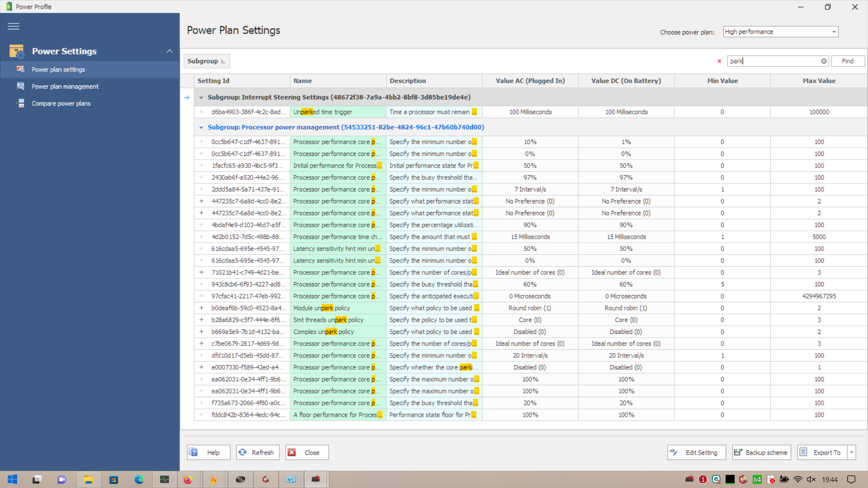Collapse the Interrupt Steering Settings subgroup
The width and height of the screenshot is (868, 488).
(201, 97)
